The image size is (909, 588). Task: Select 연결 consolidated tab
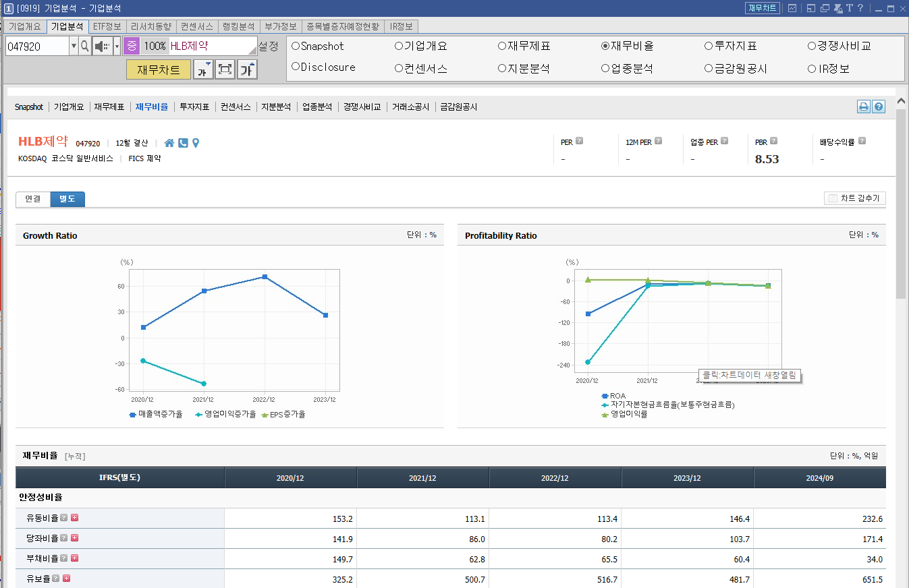point(33,199)
